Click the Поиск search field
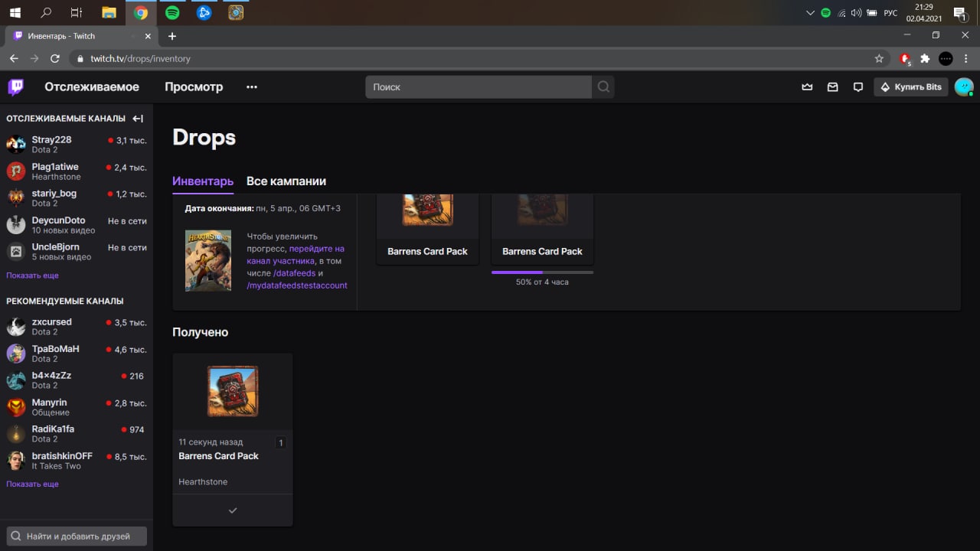Image resolution: width=980 pixels, height=551 pixels. point(479,86)
